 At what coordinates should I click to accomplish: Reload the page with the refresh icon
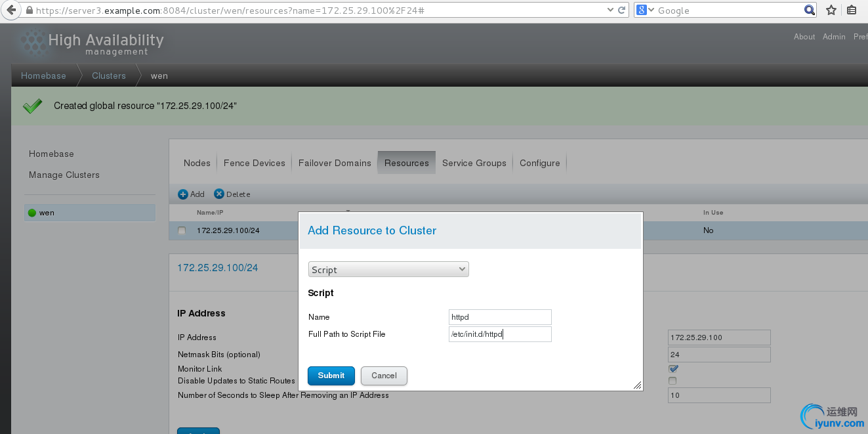(621, 11)
